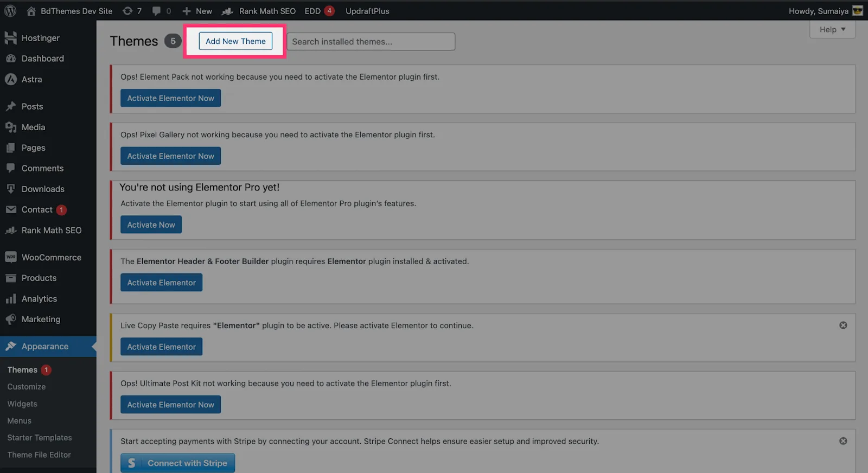Expand the Help dropdown tab

coord(832,29)
